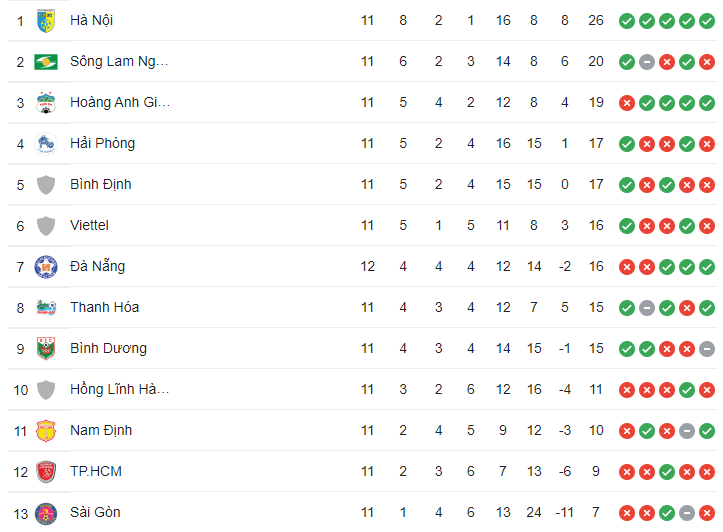Click the Nam Định yellow-red crest
This screenshot has height=532, width=723.
click(46, 431)
